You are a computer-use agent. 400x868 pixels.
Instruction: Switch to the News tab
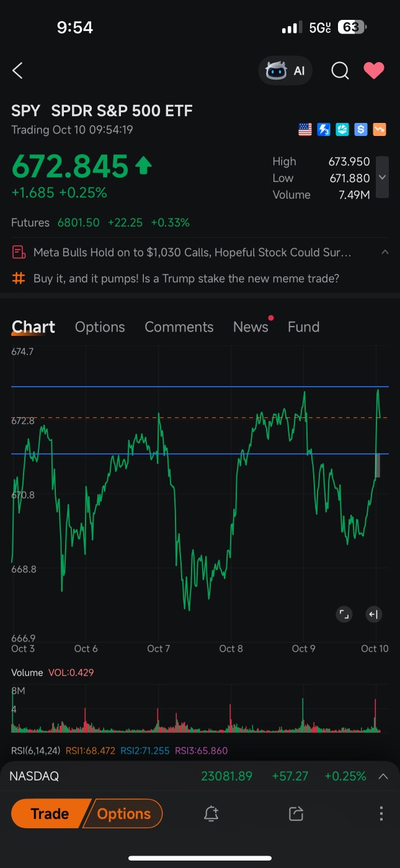coord(251,327)
